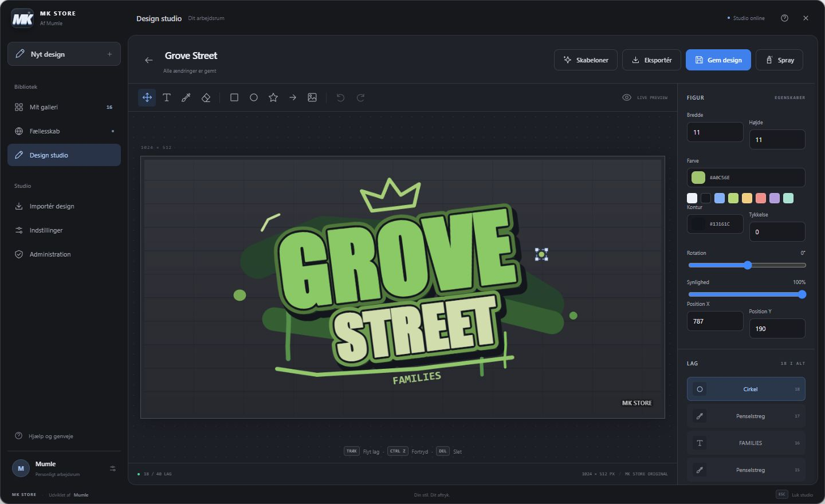
Task: Select the Move tool in toolbar
Action: coord(147,97)
